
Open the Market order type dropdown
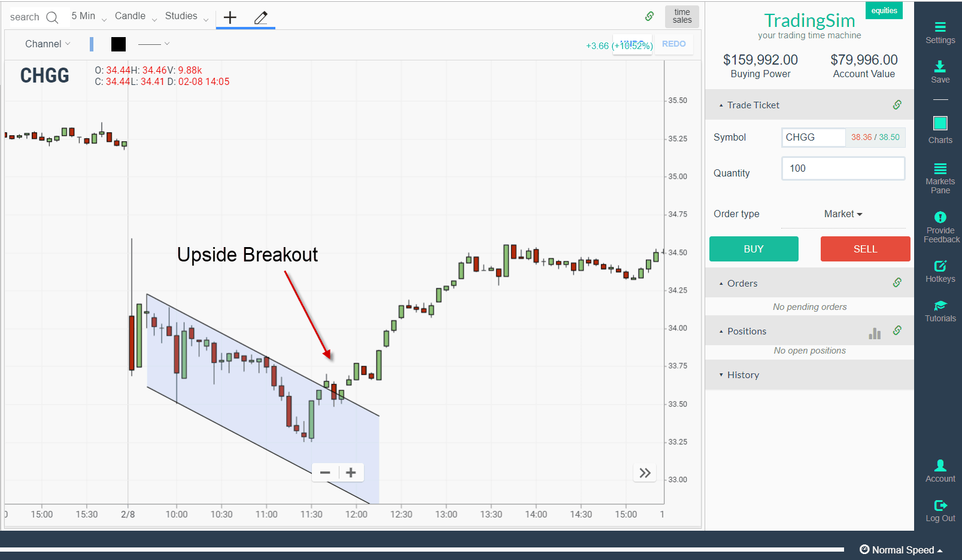(842, 214)
